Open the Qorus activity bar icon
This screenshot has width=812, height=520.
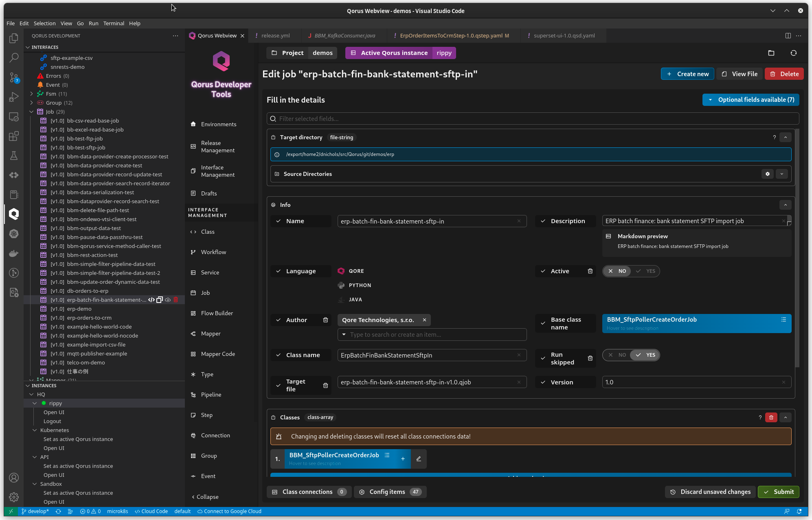[14, 214]
